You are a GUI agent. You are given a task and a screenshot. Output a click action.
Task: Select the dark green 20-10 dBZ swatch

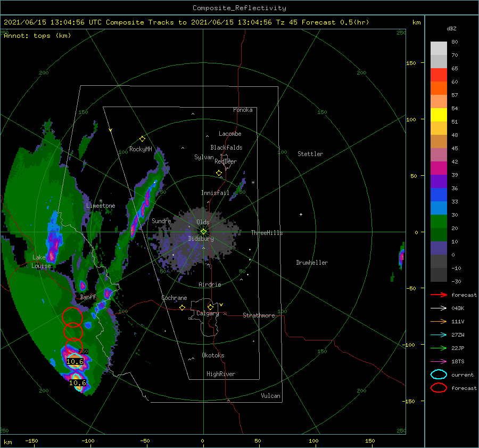[439, 235]
